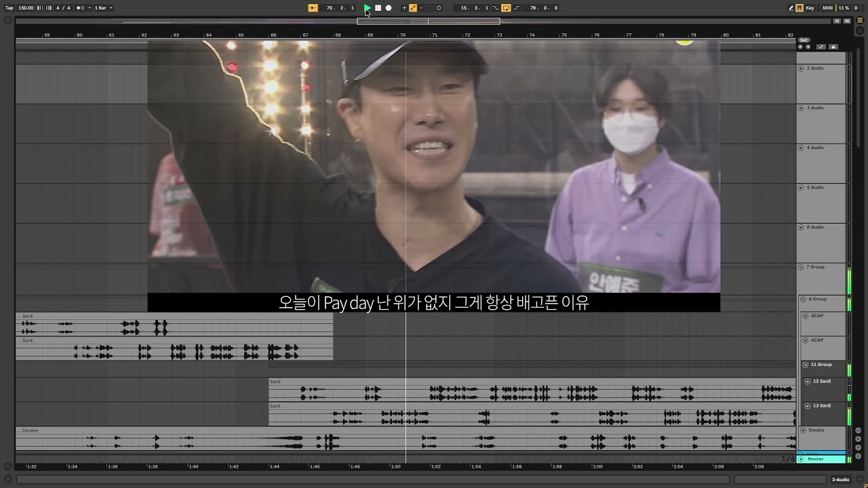
Task: Click the Session Record circle button
Action: [439, 8]
